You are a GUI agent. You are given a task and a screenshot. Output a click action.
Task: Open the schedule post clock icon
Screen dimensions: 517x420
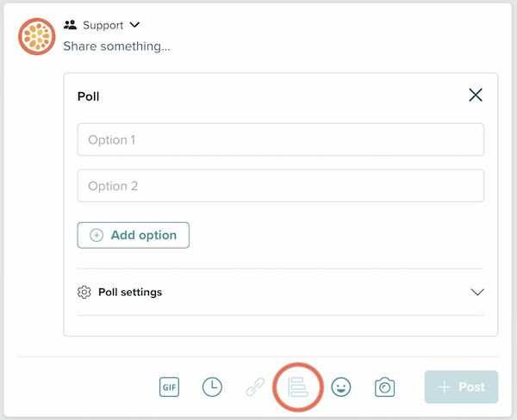(212, 387)
